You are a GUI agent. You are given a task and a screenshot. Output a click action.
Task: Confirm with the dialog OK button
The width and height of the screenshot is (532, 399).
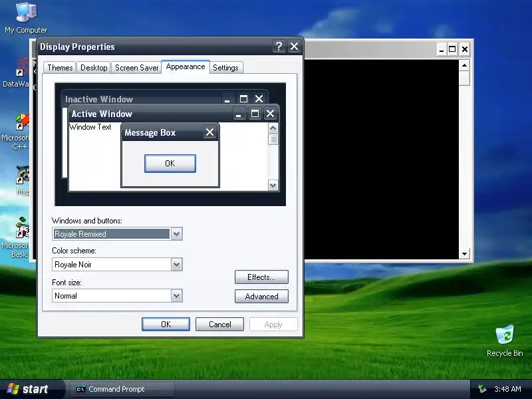[x=166, y=324]
